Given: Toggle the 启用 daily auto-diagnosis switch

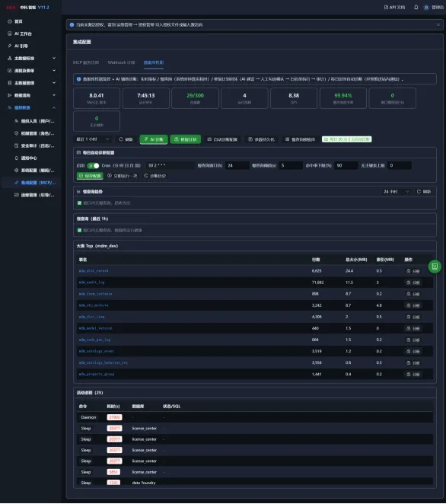Looking at the screenshot, I should pyautogui.click(x=93, y=165).
